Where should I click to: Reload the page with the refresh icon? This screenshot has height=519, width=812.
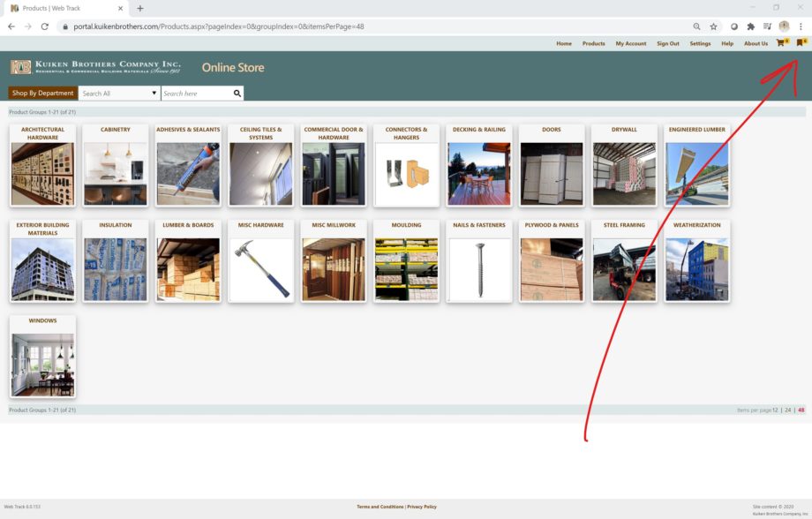(x=44, y=26)
